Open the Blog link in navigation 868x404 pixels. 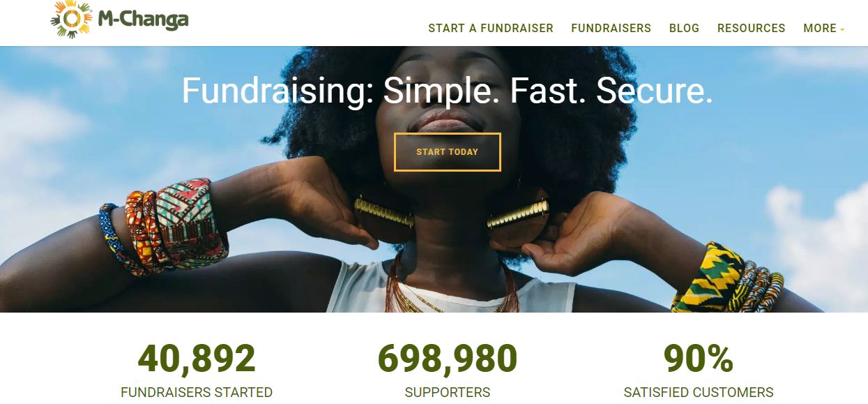(684, 29)
